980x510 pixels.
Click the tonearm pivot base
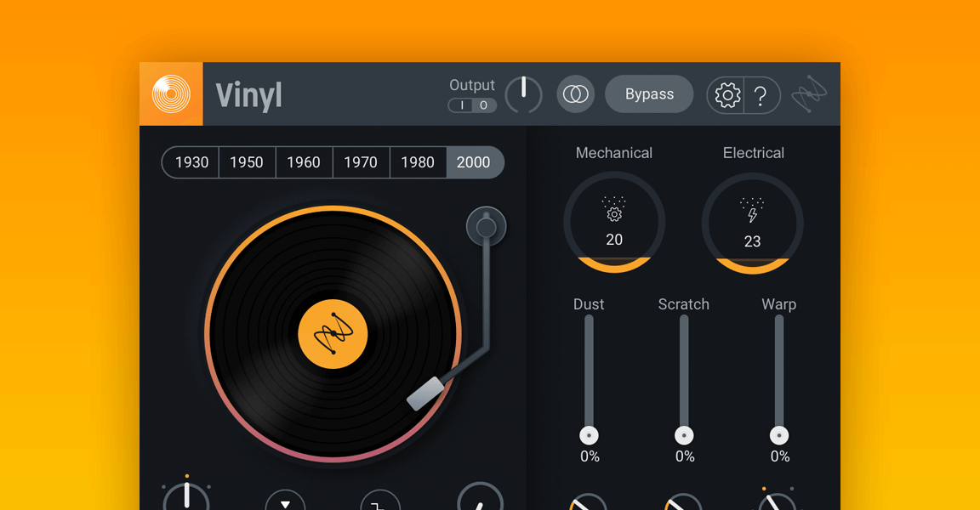pos(487,227)
